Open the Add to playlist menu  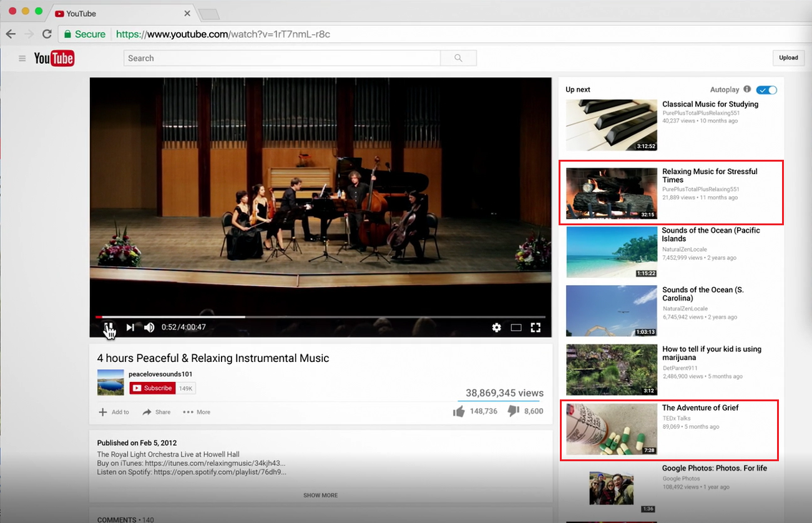click(114, 412)
